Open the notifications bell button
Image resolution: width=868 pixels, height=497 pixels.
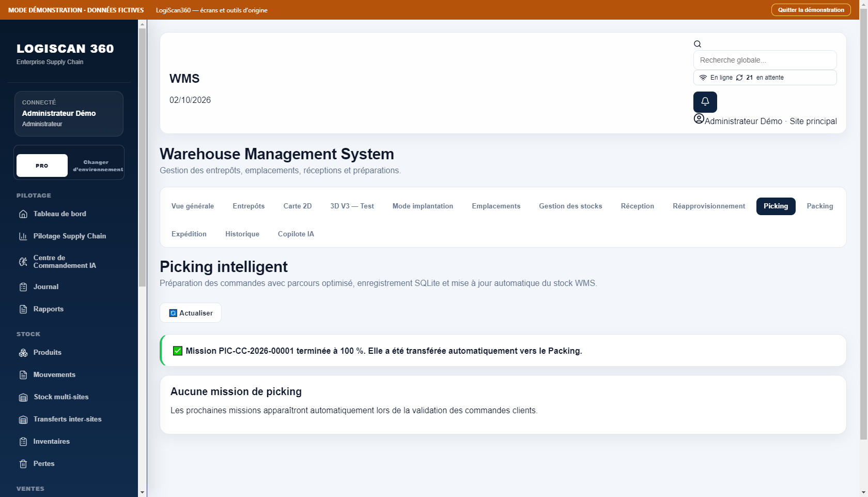tap(705, 102)
